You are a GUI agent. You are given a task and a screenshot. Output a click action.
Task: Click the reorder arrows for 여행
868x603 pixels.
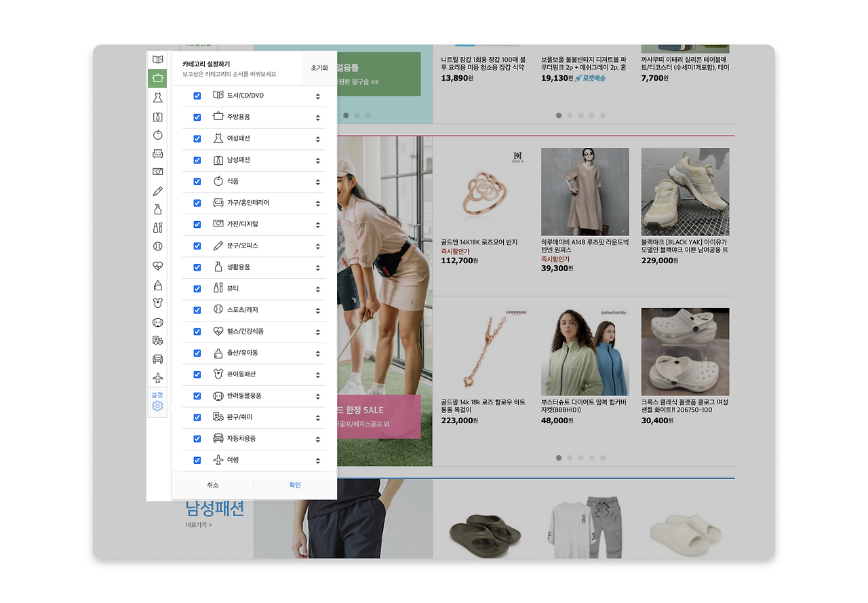317,461
